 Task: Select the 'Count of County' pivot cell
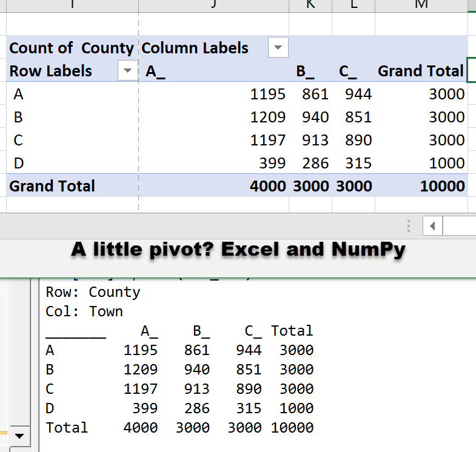pos(72,48)
